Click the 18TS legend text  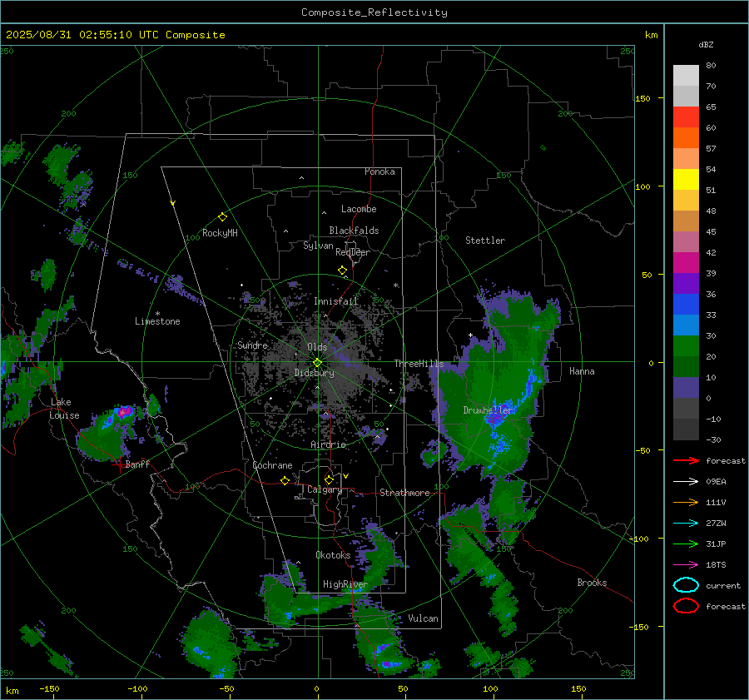click(x=716, y=565)
